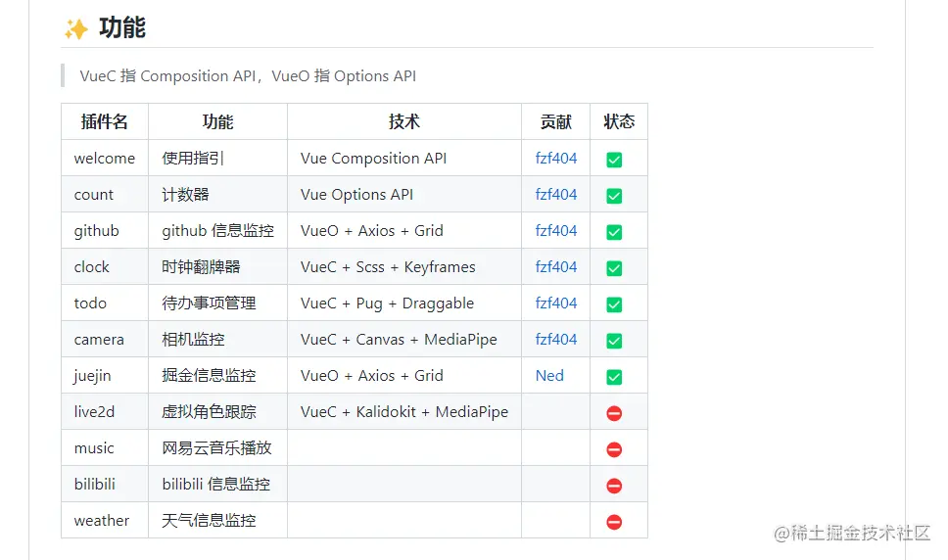948x560 pixels.
Task: Select the count plugin name cell
Action: point(105,195)
